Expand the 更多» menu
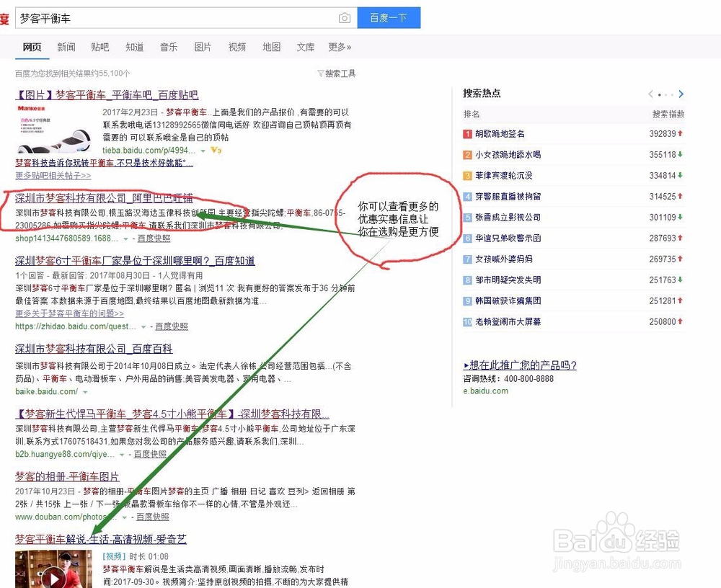Image resolution: width=721 pixels, height=588 pixels. click(x=340, y=47)
